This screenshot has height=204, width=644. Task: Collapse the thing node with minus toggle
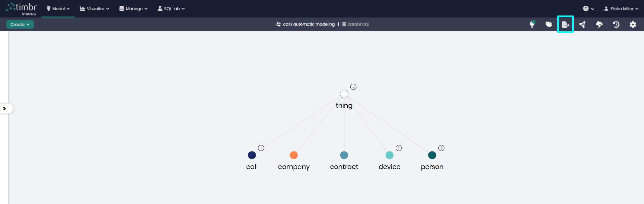click(x=353, y=87)
